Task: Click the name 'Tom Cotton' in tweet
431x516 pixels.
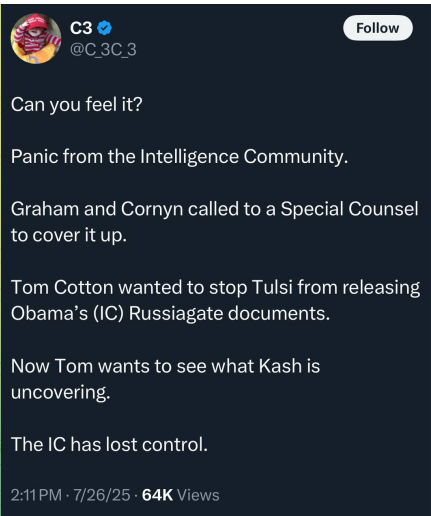Action: click(62, 287)
